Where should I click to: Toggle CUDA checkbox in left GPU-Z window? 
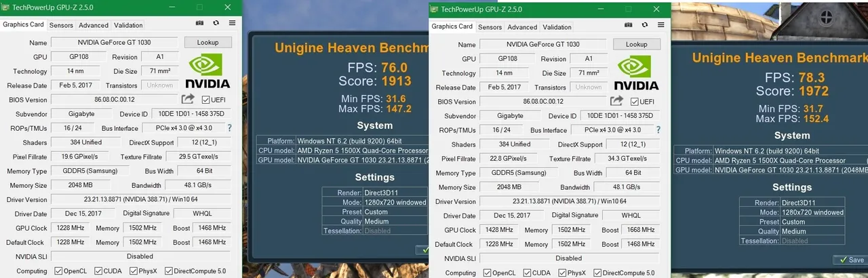[99, 271]
